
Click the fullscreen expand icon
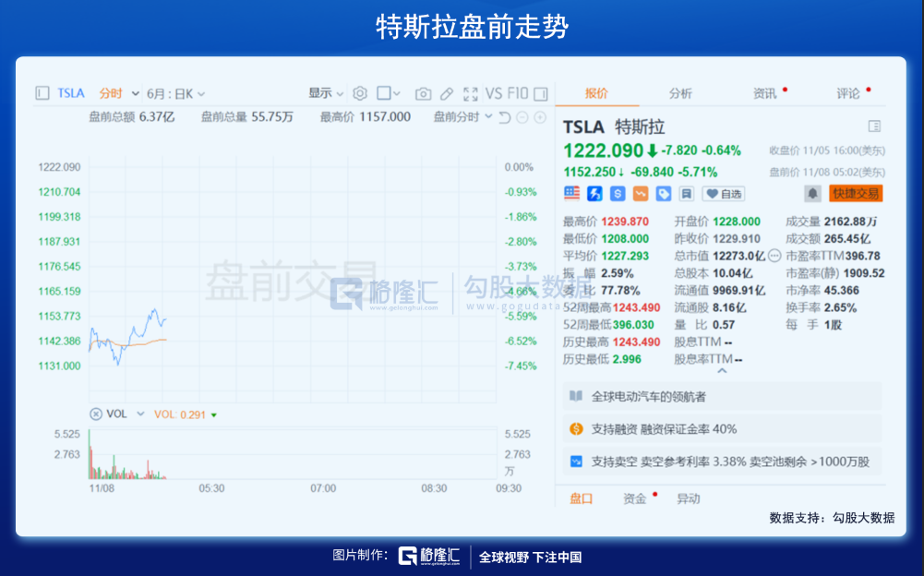click(x=471, y=93)
